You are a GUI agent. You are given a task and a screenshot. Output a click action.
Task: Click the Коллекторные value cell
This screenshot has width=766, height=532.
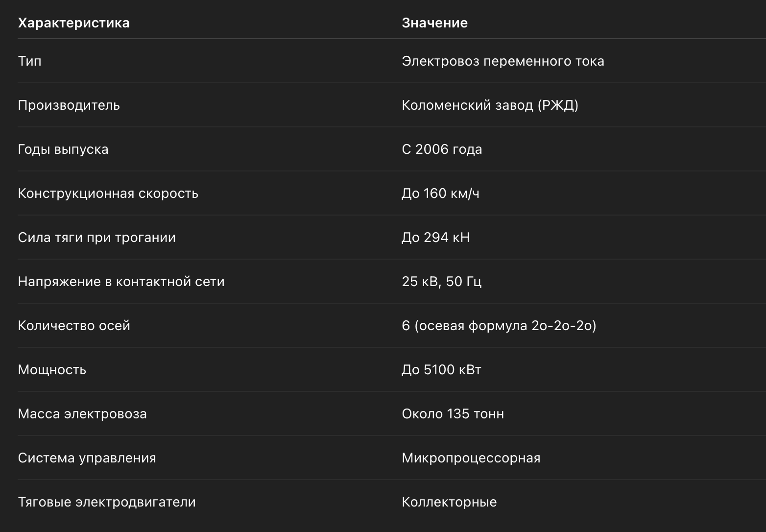[x=449, y=502]
